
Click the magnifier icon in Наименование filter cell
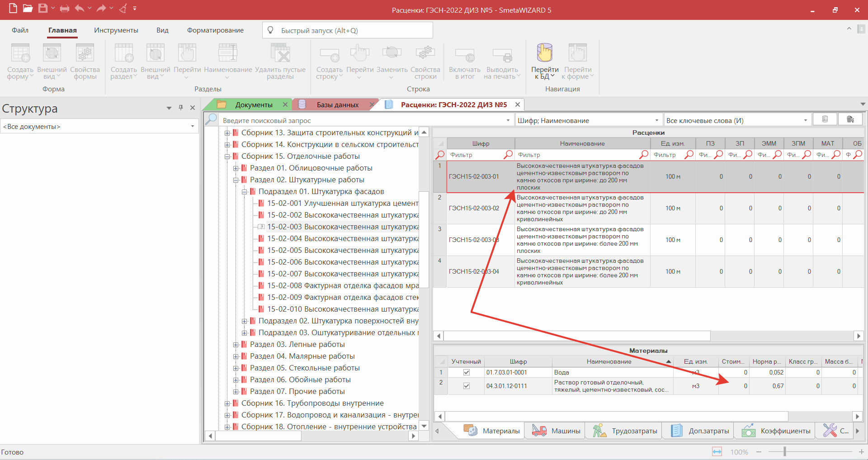[x=644, y=155]
